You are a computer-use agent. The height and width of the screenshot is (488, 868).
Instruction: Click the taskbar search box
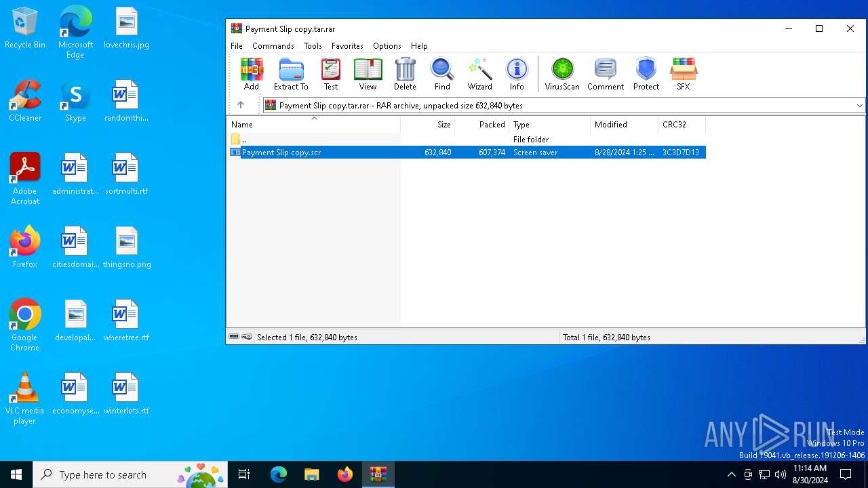pos(130,474)
